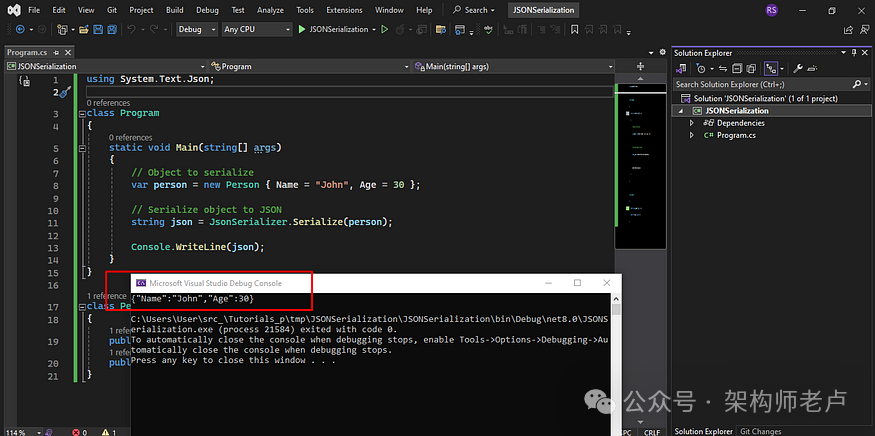Click the Redo arrow icon

point(153,30)
